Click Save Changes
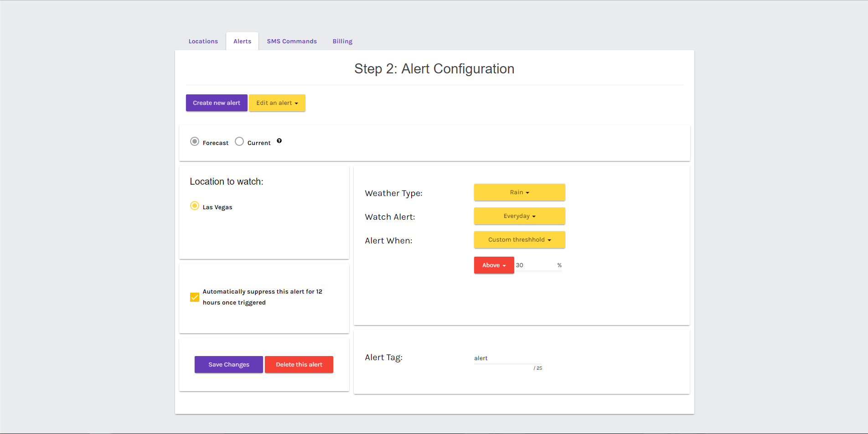The height and width of the screenshot is (434, 868). click(229, 365)
